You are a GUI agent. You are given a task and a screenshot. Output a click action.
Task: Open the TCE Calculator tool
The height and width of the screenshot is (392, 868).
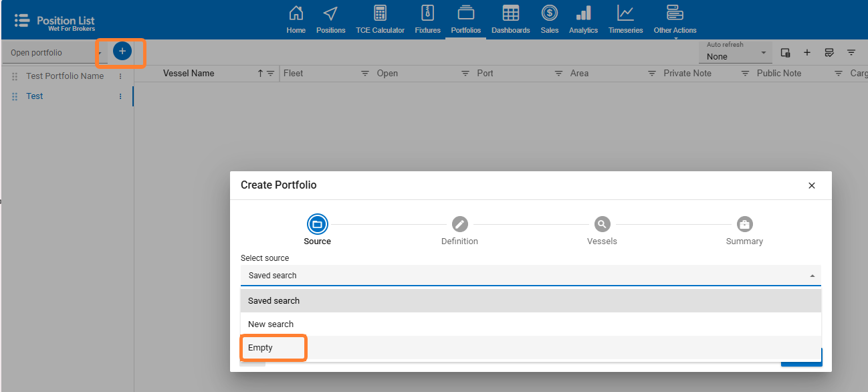point(380,14)
